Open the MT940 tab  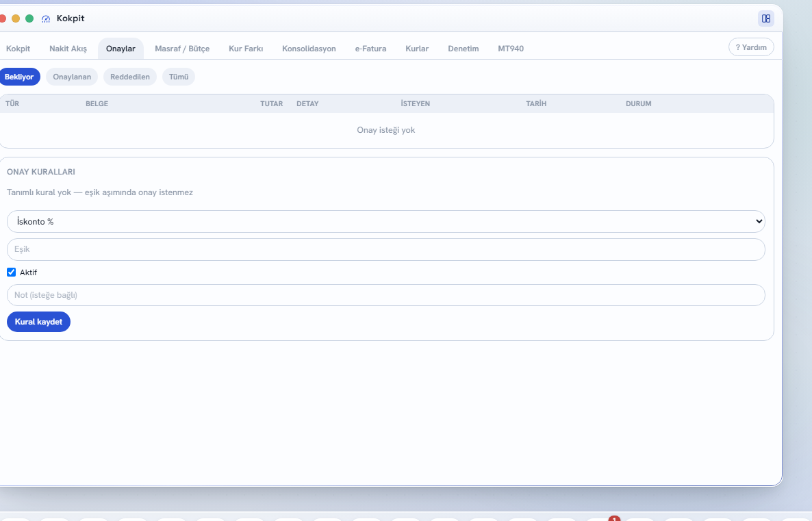(x=511, y=49)
